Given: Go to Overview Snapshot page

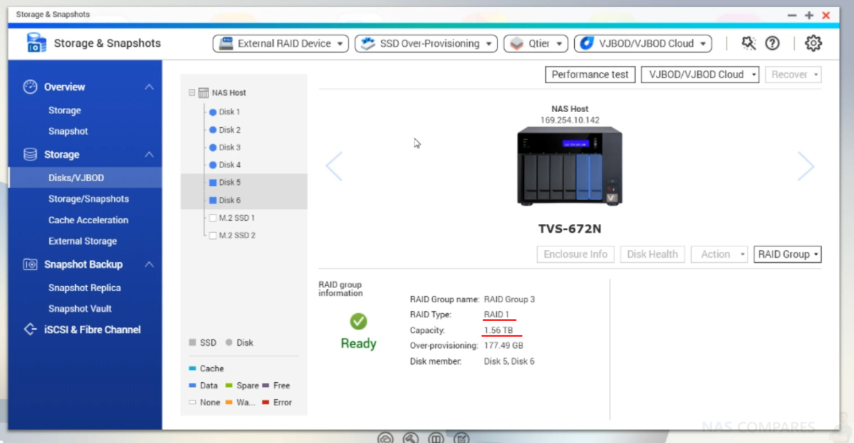Looking at the screenshot, I should [x=68, y=131].
